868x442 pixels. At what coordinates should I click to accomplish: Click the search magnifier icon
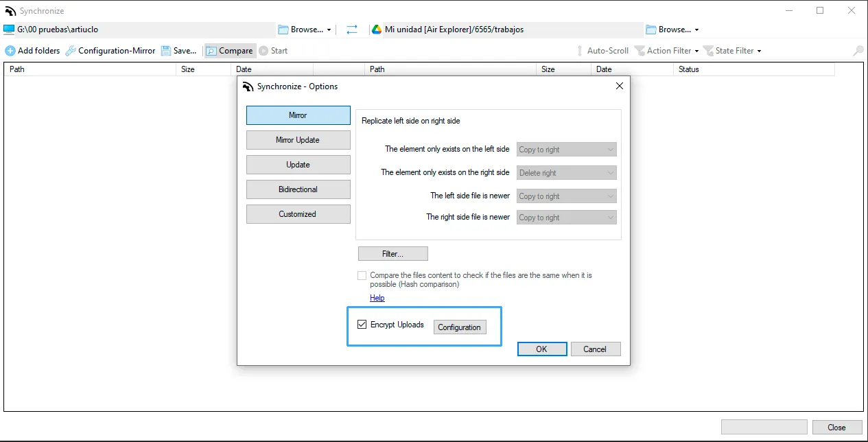[x=858, y=51]
